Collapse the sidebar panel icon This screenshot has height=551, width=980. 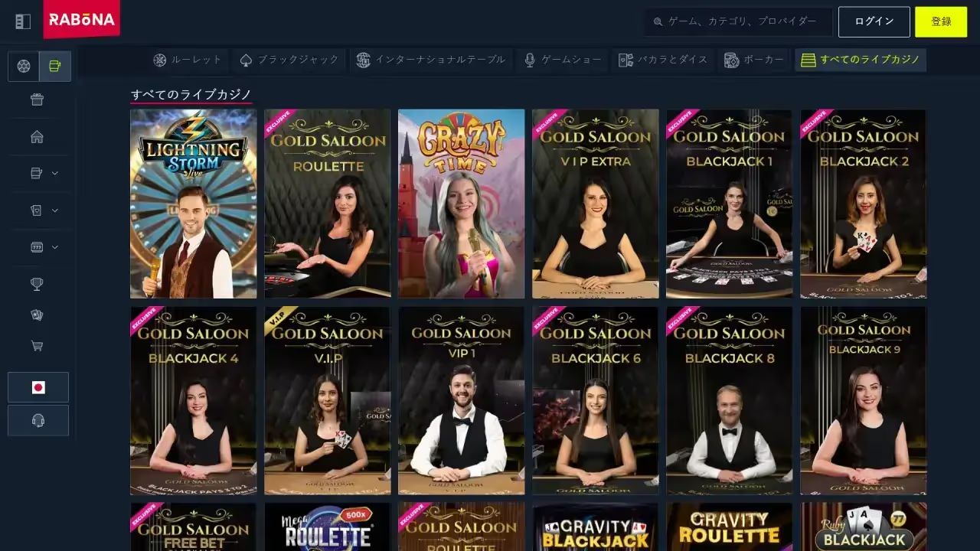click(x=23, y=21)
